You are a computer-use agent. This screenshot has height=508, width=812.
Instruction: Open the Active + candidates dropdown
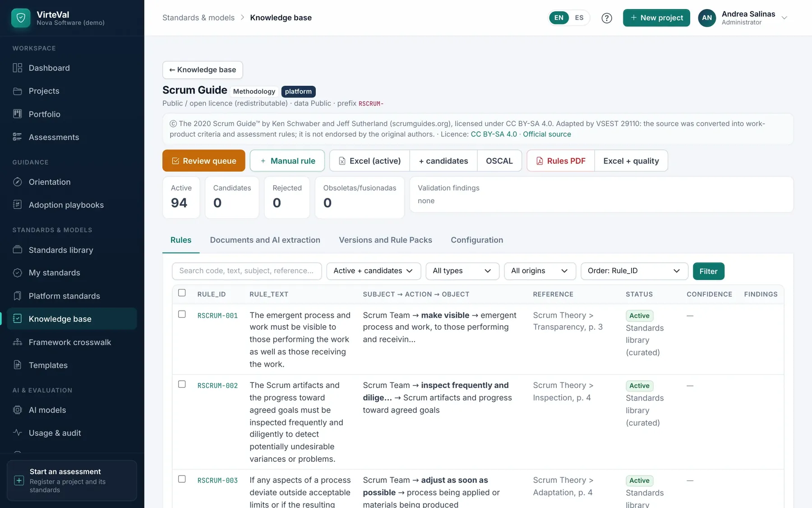pos(374,271)
